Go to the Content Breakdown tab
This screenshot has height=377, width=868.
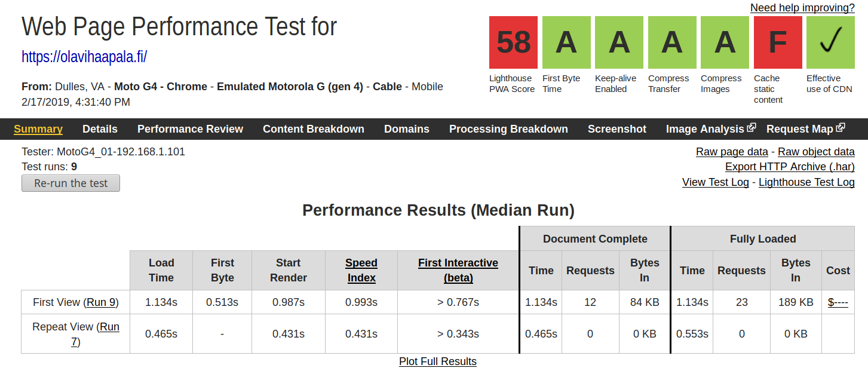click(x=314, y=129)
